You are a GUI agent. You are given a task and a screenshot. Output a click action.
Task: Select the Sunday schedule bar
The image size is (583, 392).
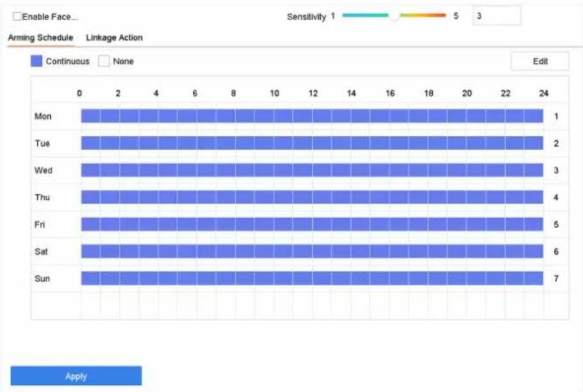click(312, 278)
